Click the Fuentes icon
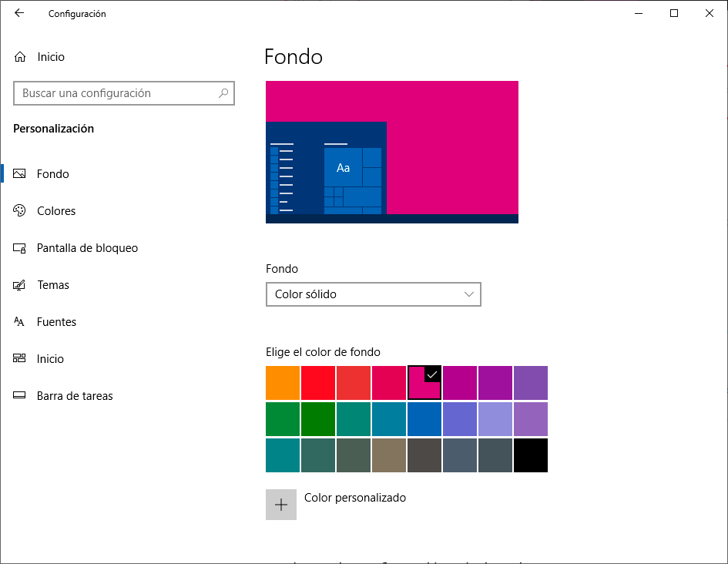728x564 pixels. tap(20, 322)
